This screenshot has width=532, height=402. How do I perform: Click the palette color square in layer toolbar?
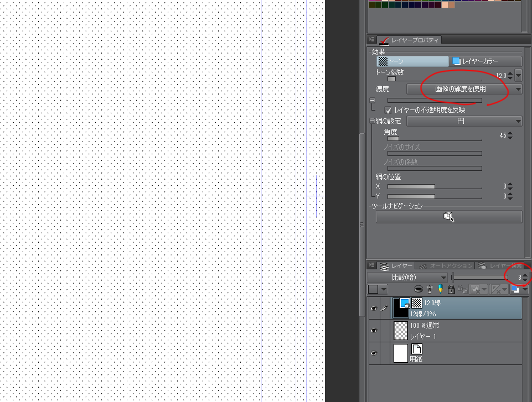[x=373, y=289]
